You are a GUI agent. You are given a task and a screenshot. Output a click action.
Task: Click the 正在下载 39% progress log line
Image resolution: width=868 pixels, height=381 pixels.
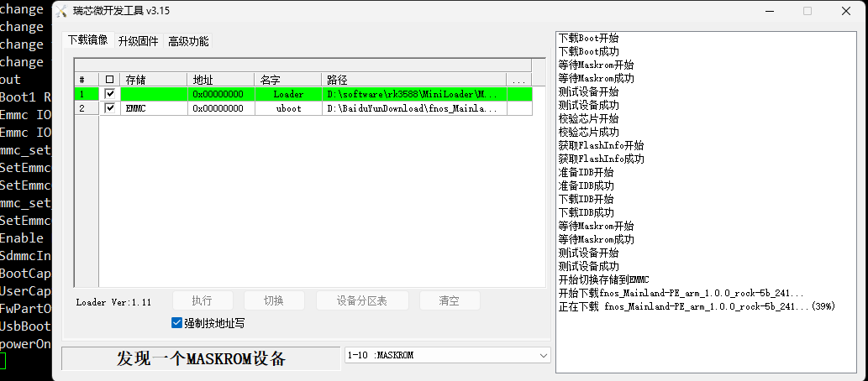[697, 306]
